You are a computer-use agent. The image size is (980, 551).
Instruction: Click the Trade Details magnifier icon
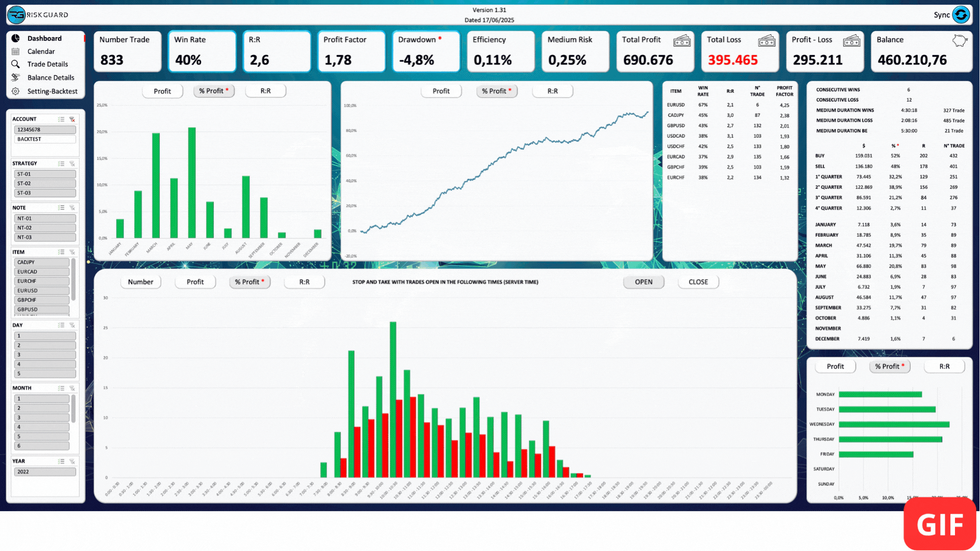[x=16, y=64]
